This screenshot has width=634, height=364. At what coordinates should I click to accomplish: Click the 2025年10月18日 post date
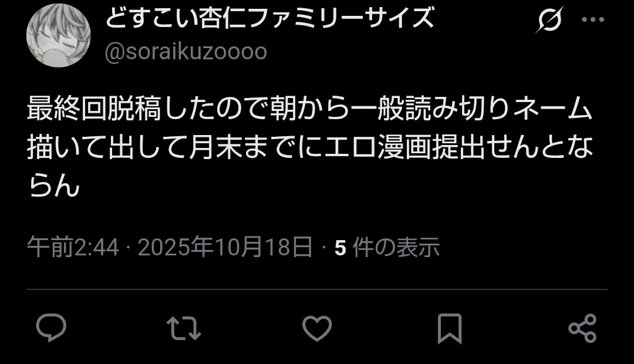point(225,247)
